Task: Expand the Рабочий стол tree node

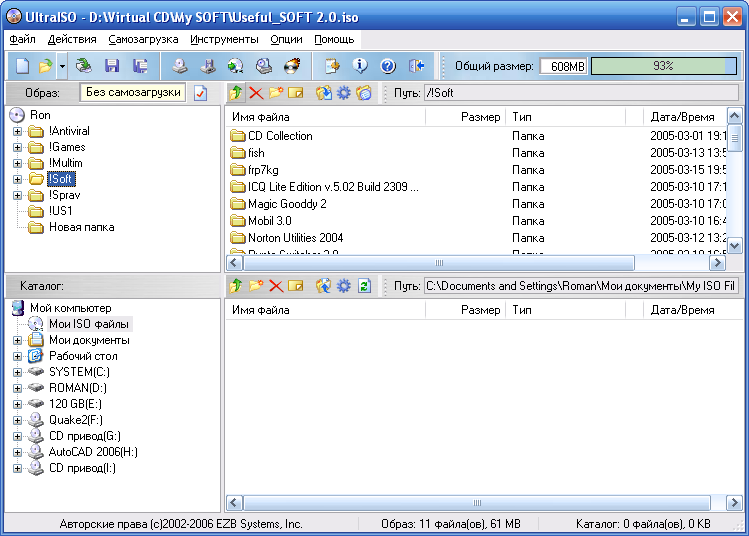Action: pos(17,356)
